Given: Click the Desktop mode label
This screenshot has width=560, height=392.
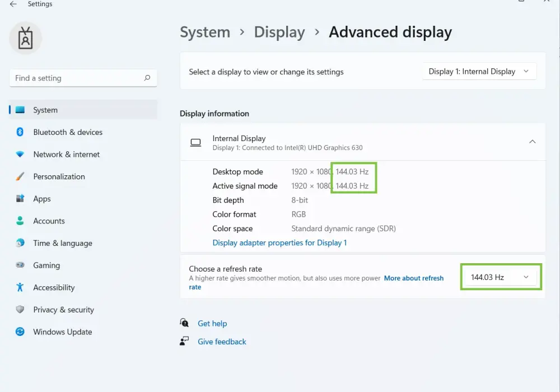Looking at the screenshot, I should (x=238, y=172).
